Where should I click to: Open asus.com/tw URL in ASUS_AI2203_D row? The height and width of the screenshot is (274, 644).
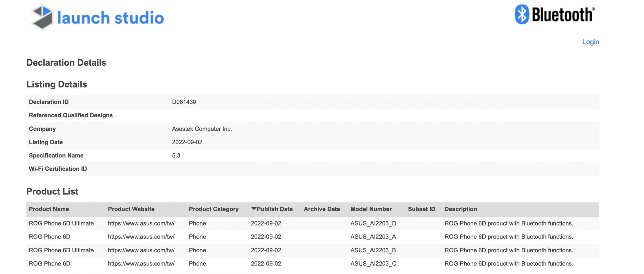[141, 223]
